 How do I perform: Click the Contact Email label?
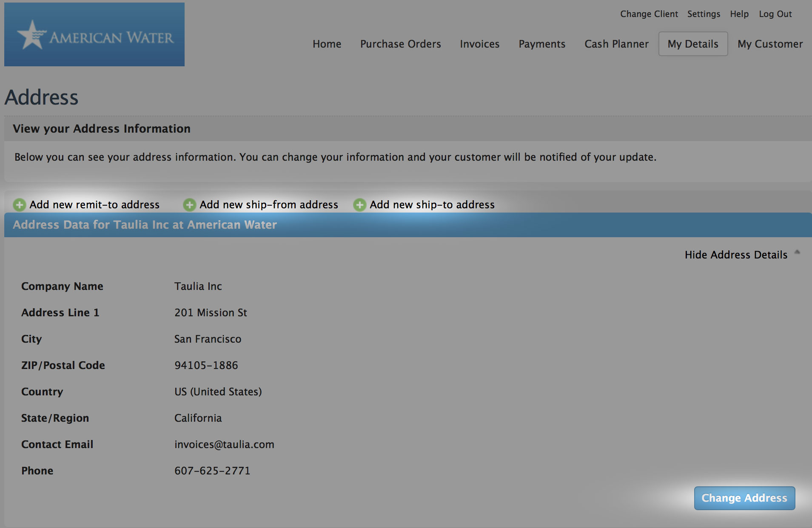tap(57, 444)
